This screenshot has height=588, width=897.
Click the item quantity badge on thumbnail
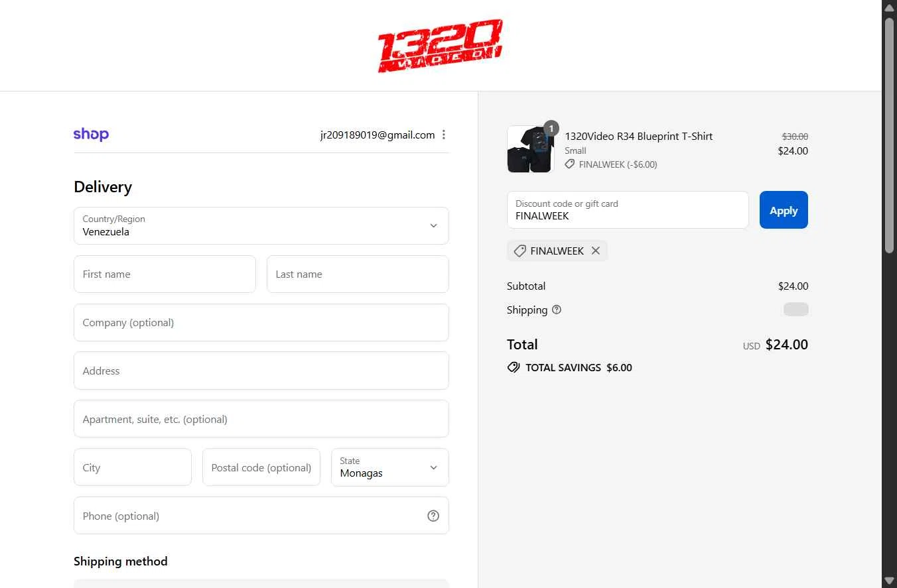coord(551,129)
